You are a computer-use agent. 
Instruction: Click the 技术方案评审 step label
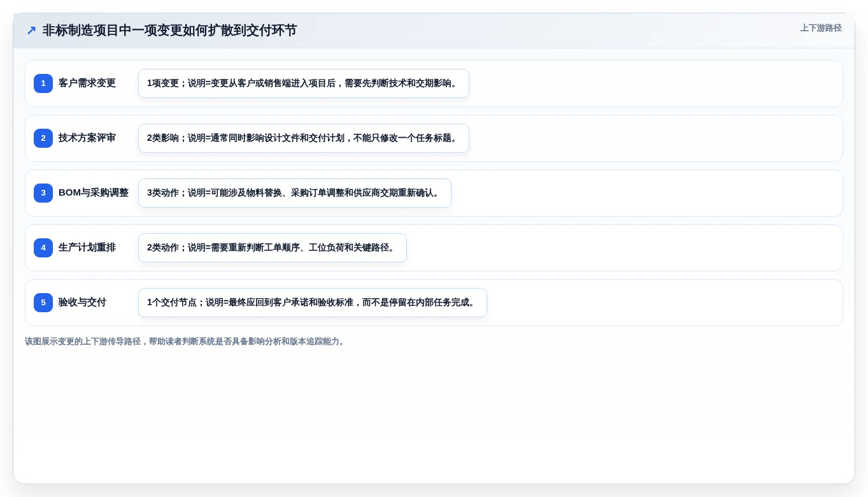coord(87,138)
